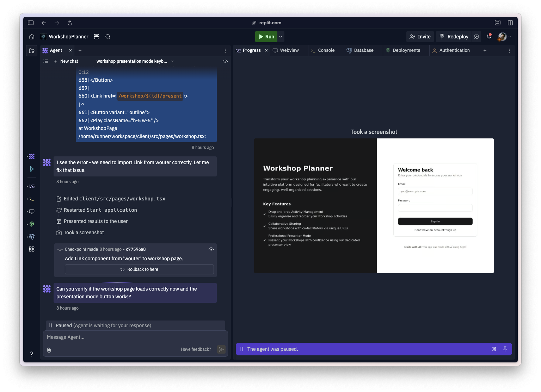Click the Rollback to here button
Image resolution: width=541 pixels, height=392 pixels.
click(x=139, y=269)
